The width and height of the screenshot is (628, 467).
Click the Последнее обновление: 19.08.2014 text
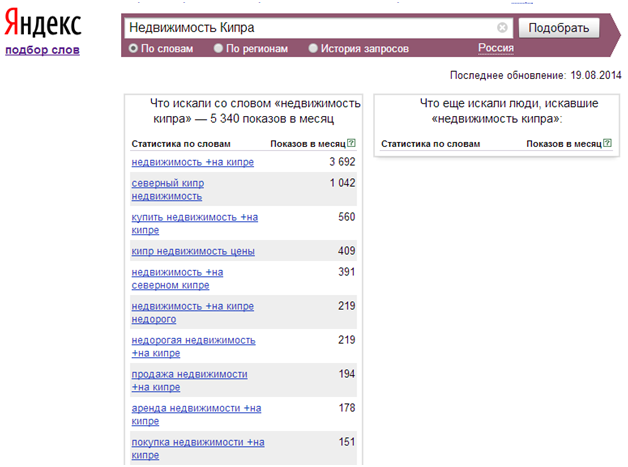(x=535, y=75)
